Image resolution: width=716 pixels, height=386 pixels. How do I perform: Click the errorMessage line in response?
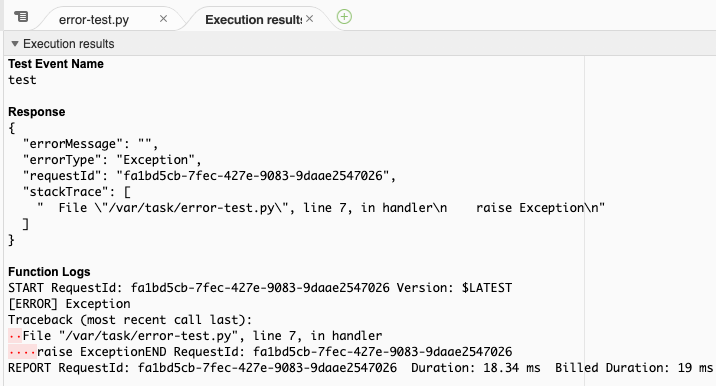[x=90, y=144]
